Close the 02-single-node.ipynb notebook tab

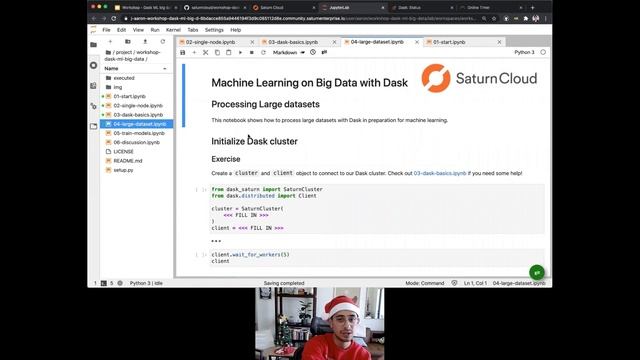252,42
